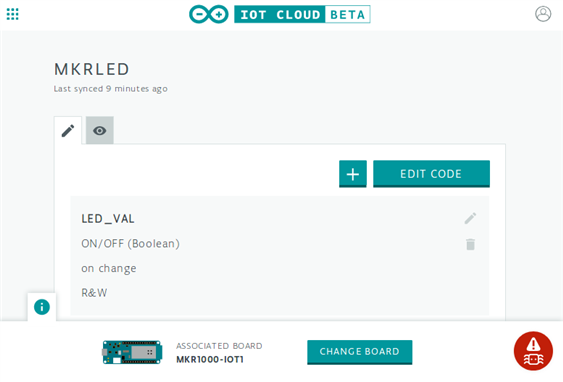The image size is (563, 382).
Task: Click the IOT CLOUD BETA banner
Action: 302,14
